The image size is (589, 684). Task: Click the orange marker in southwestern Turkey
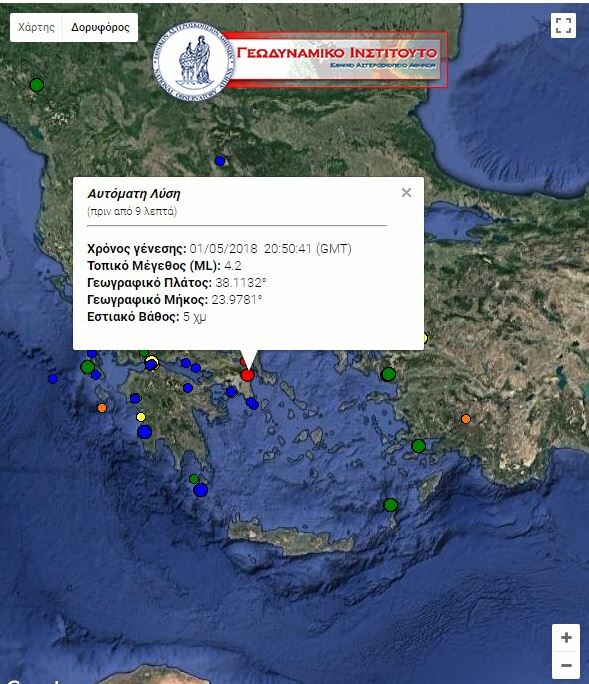pos(466,419)
